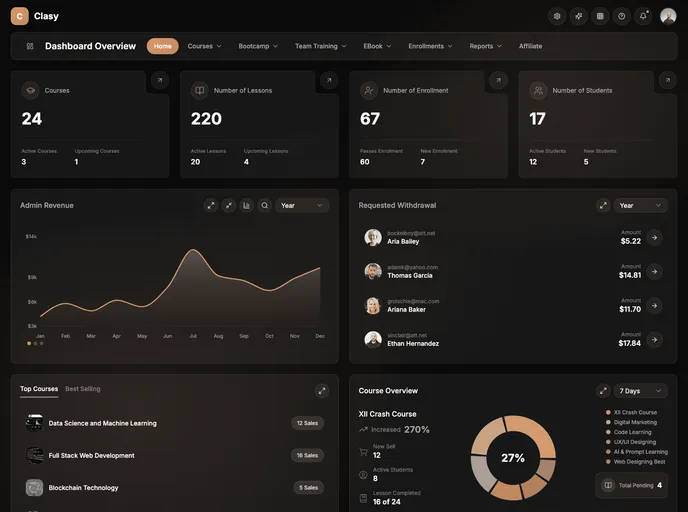This screenshot has width=688, height=512.
Task: Click the group icon of Number of Students
Action: tap(538, 90)
